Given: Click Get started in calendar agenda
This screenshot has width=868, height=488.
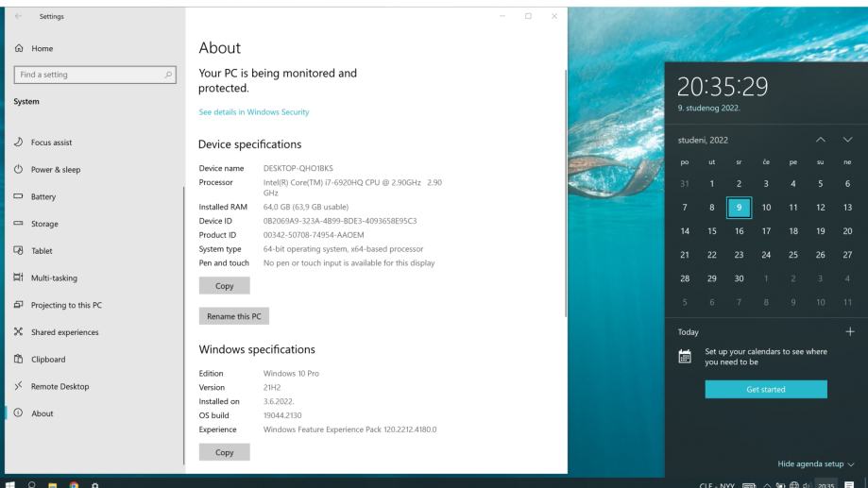Looking at the screenshot, I should point(766,389).
